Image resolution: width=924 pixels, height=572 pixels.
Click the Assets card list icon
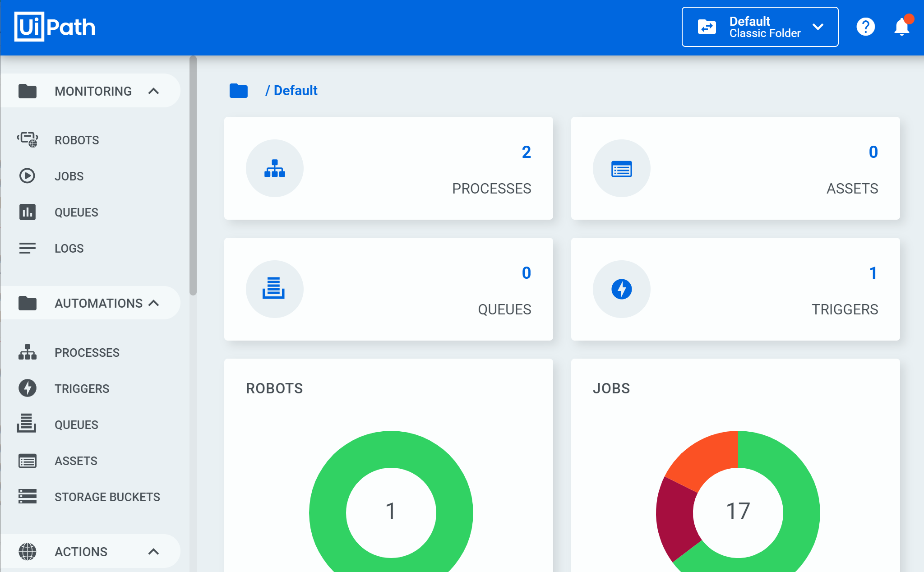pos(621,168)
